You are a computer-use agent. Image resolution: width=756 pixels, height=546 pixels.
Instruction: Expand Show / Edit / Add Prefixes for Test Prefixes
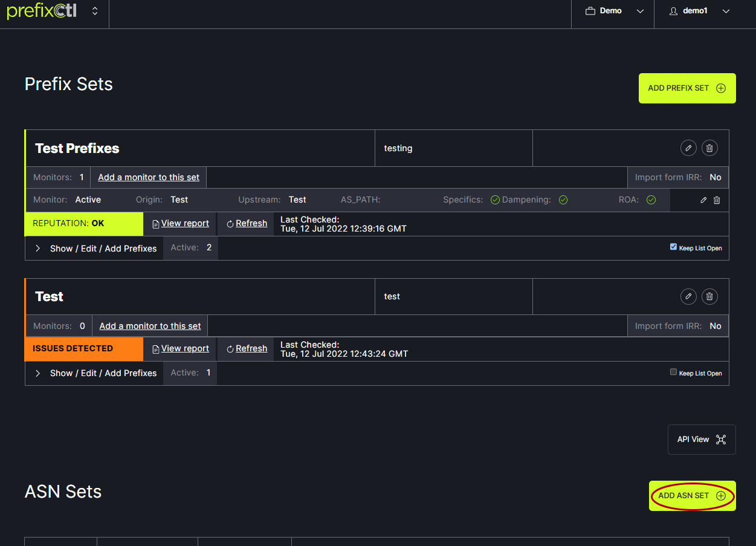[x=95, y=249]
